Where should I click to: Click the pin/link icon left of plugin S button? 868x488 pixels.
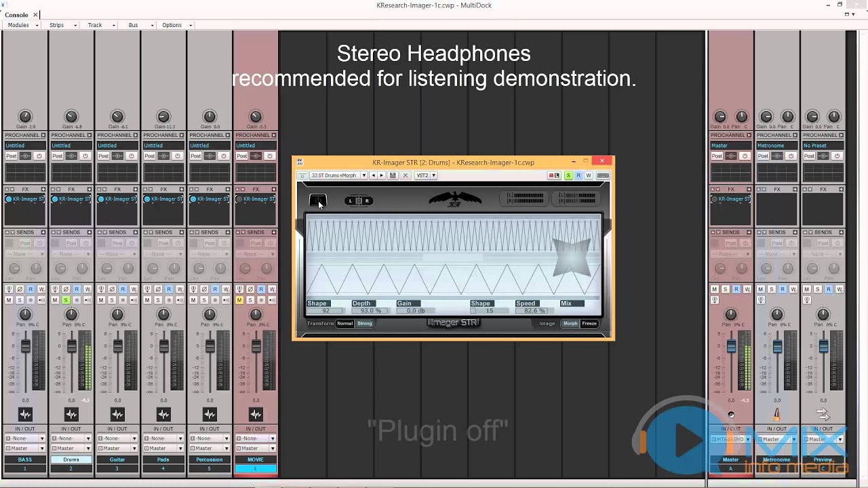[x=554, y=176]
